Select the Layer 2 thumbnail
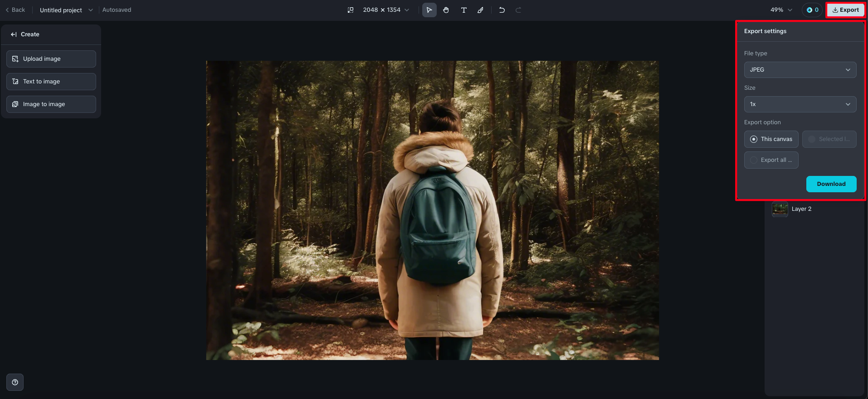The height and width of the screenshot is (399, 868). tap(780, 209)
